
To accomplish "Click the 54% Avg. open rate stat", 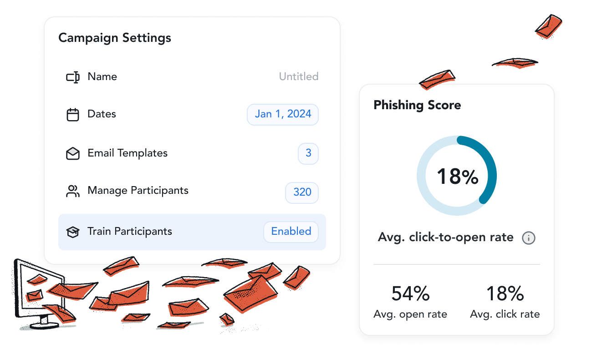I will pyautogui.click(x=410, y=302).
